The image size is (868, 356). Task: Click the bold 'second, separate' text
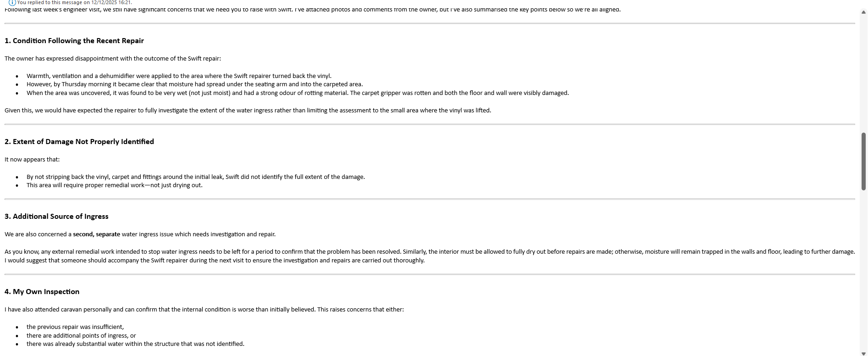[x=96, y=234]
